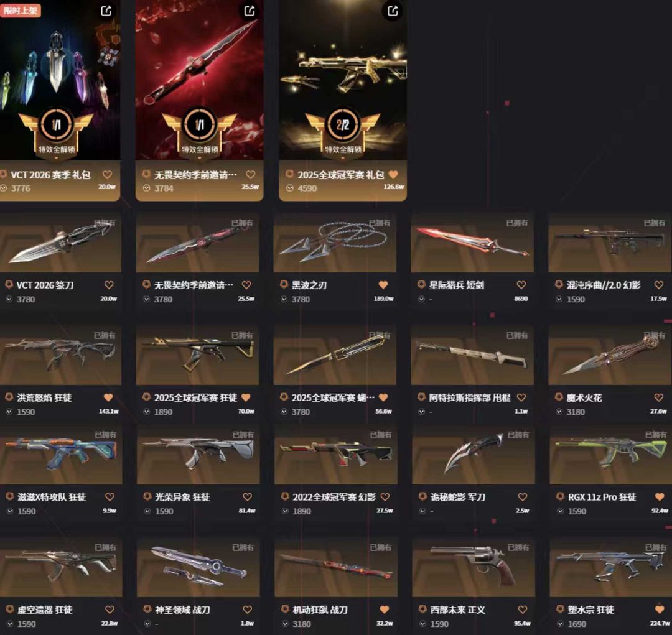Favorite the 西部未来 正义 revolver
Image resolution: width=672 pixels, height=635 pixels.
pos(523,610)
